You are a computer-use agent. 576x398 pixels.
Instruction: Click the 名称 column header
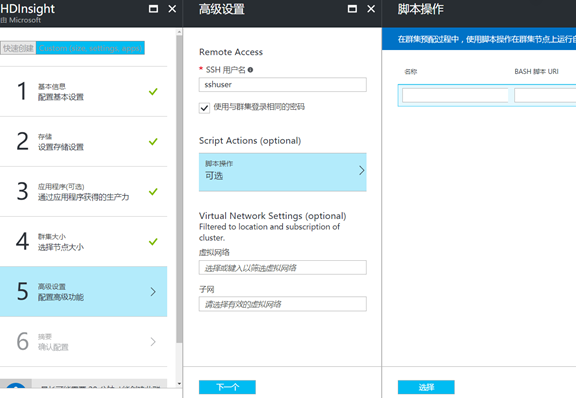pos(411,72)
